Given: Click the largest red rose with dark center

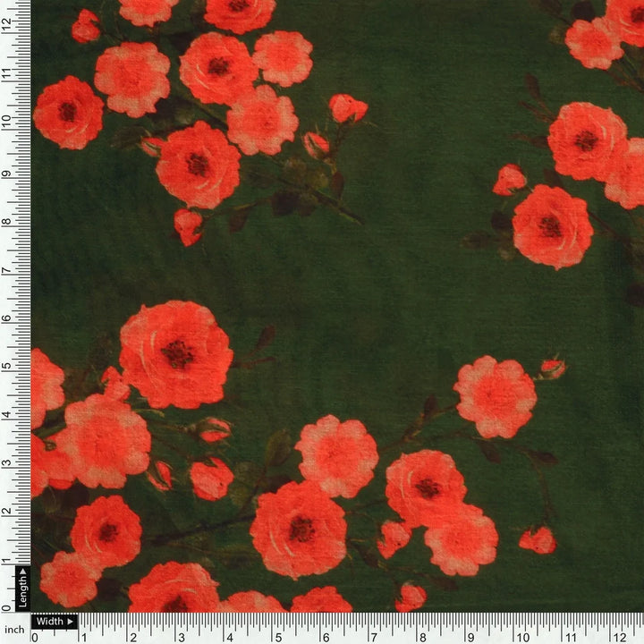Looking at the screenshot, I should [x=176, y=353].
